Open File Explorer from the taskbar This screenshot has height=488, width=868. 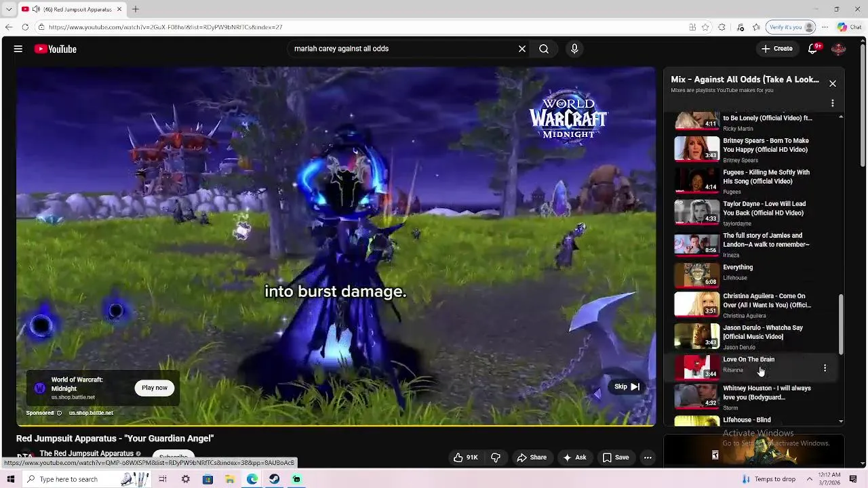click(230, 479)
